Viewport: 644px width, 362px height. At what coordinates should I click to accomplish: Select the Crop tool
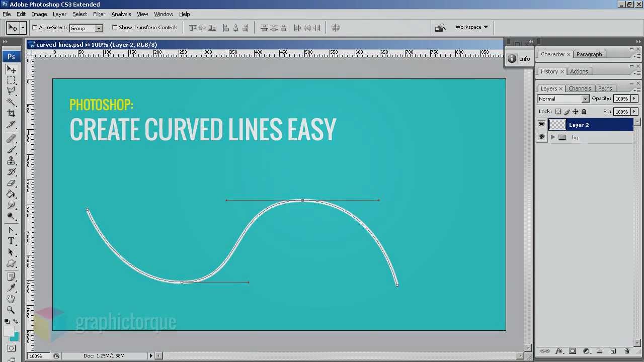[11, 113]
